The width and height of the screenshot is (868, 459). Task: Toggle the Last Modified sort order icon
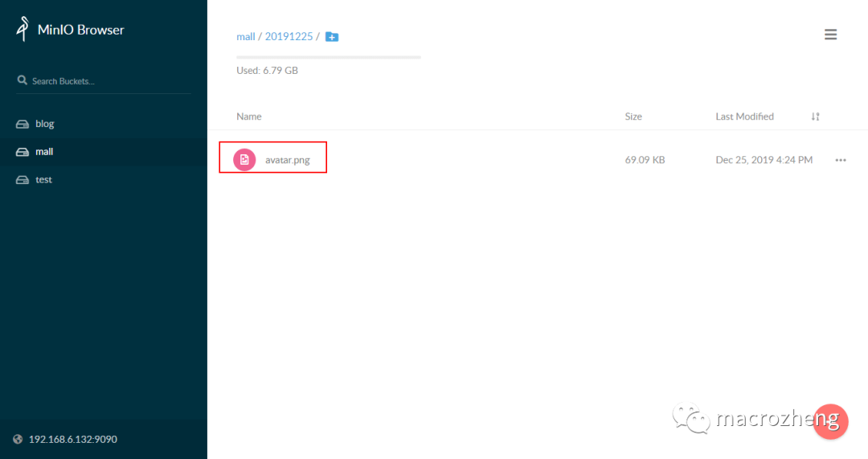click(816, 117)
